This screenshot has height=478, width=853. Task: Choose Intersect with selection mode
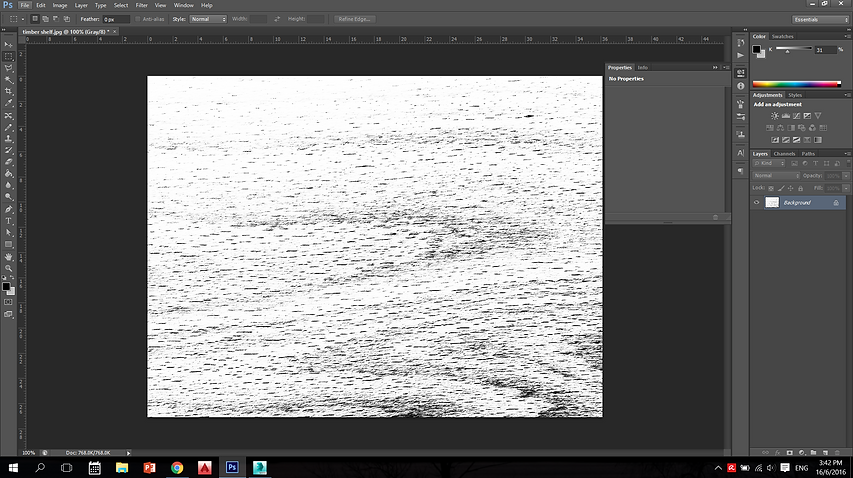[66, 19]
